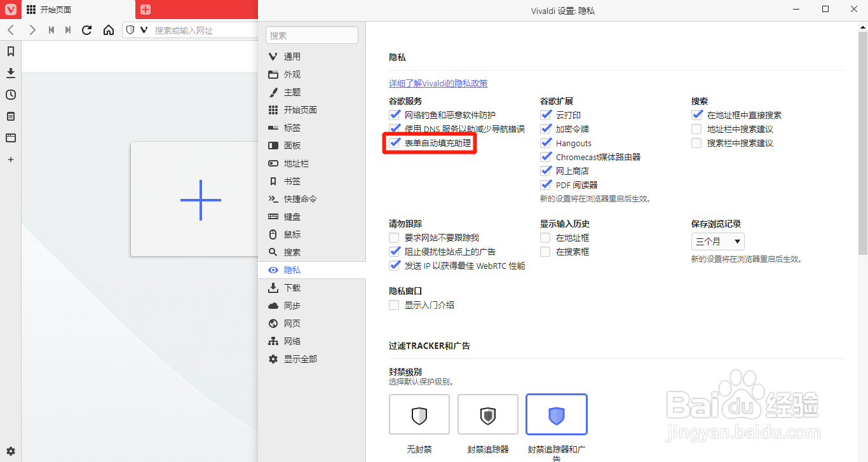This screenshot has height=462, width=868.
Task: Toggle Chromecast媒体路由器 checkbox
Action: tap(546, 157)
